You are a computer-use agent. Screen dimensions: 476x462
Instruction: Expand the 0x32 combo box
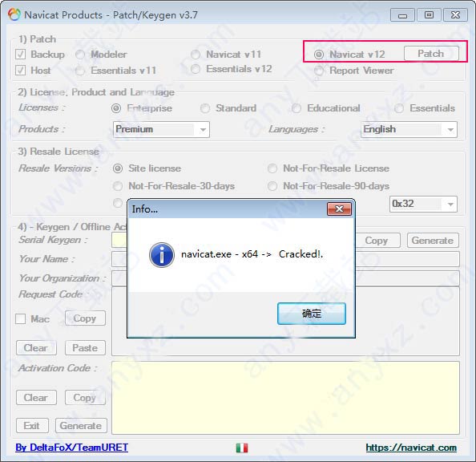[x=423, y=204]
